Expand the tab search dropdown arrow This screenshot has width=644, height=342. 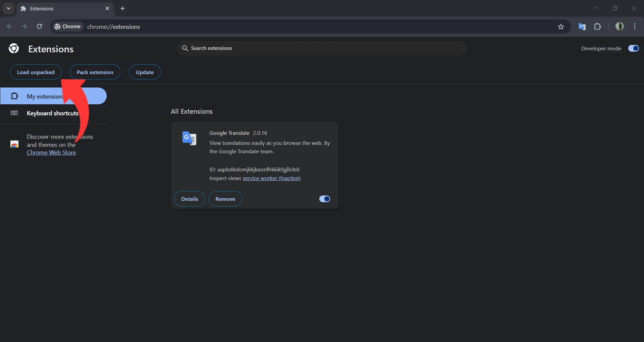click(x=8, y=8)
